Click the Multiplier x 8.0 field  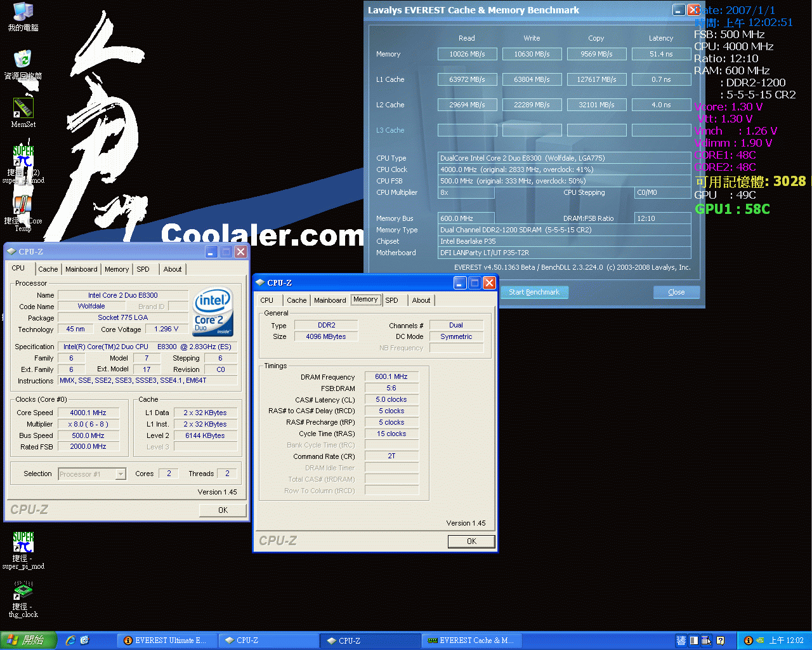click(x=88, y=424)
